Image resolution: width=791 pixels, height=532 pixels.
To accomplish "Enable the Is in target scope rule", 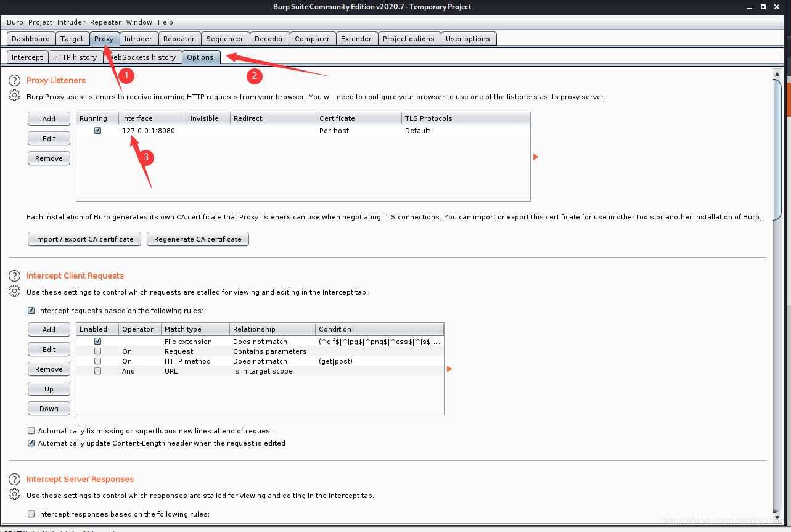I will tap(97, 371).
